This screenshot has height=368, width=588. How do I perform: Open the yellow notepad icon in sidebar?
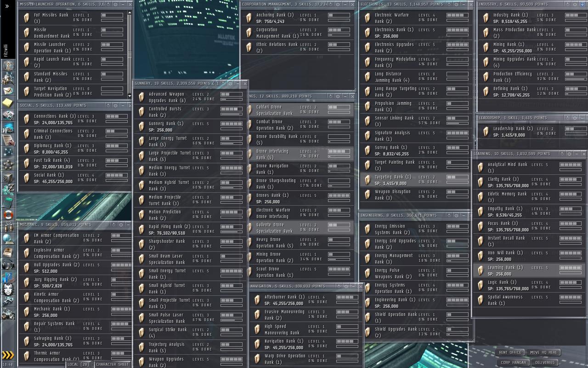click(x=8, y=102)
